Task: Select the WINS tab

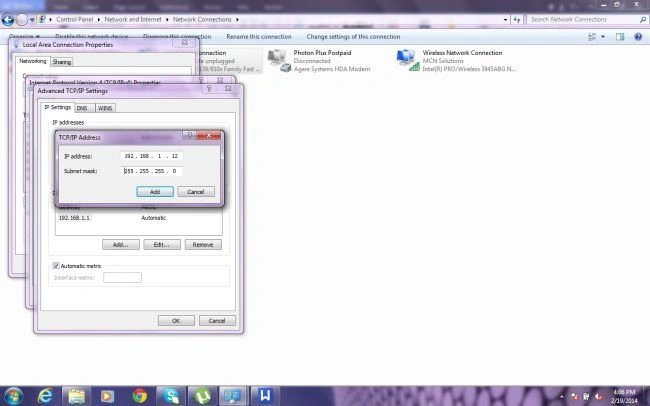Action: click(x=105, y=108)
